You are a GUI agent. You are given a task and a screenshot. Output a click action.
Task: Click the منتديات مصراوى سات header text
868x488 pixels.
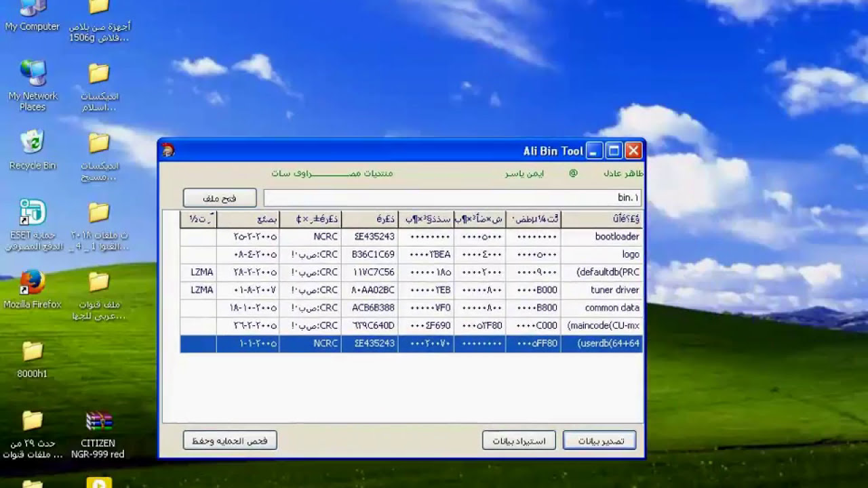click(332, 174)
